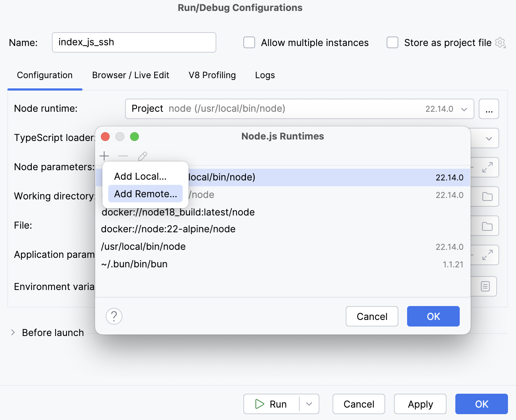
Task: Click the minus icon to remove runtime
Action: click(x=123, y=156)
